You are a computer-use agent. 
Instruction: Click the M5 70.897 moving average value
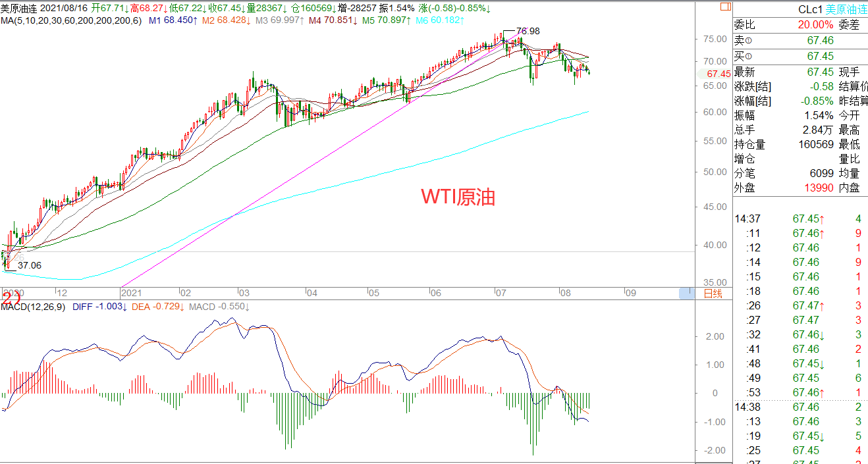click(x=387, y=20)
